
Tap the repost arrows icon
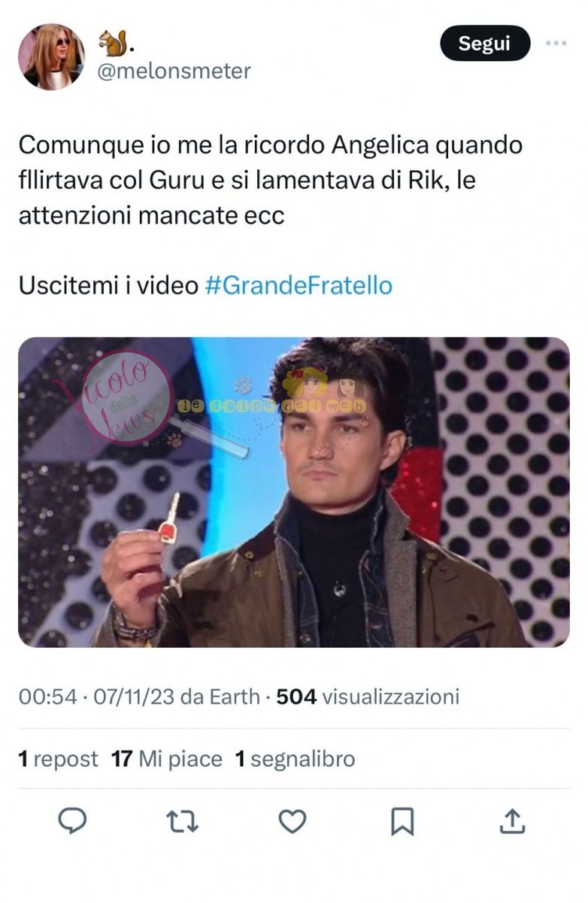pyautogui.click(x=183, y=821)
